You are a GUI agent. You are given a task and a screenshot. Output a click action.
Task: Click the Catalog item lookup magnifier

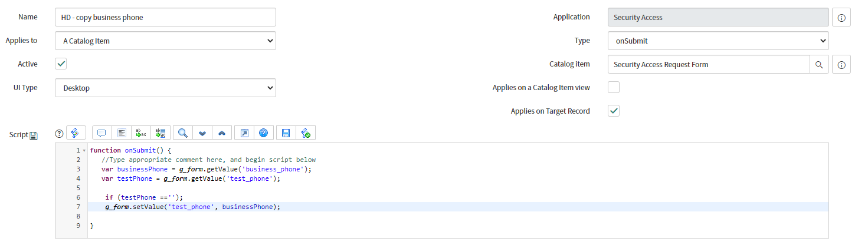coord(819,64)
